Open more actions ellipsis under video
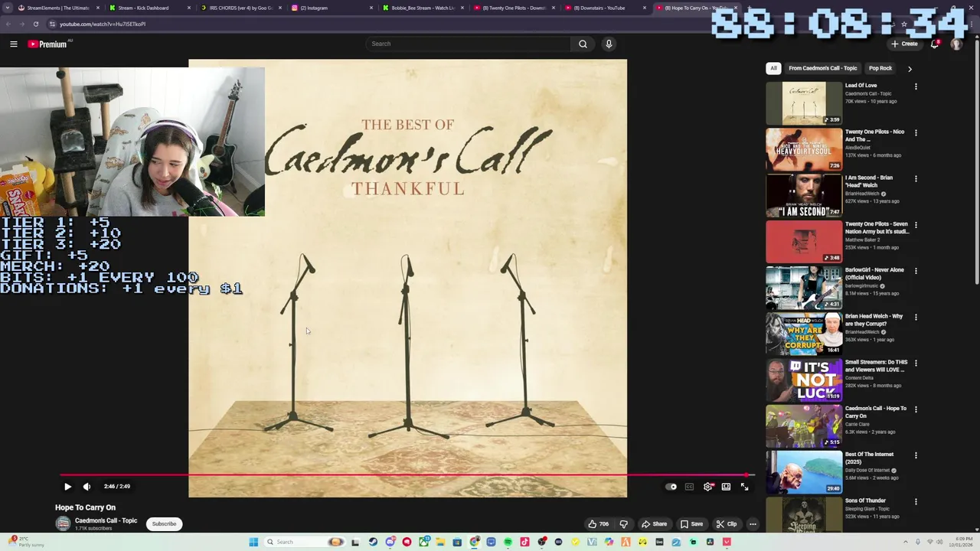Viewport: 980px width, 551px height. (x=753, y=524)
